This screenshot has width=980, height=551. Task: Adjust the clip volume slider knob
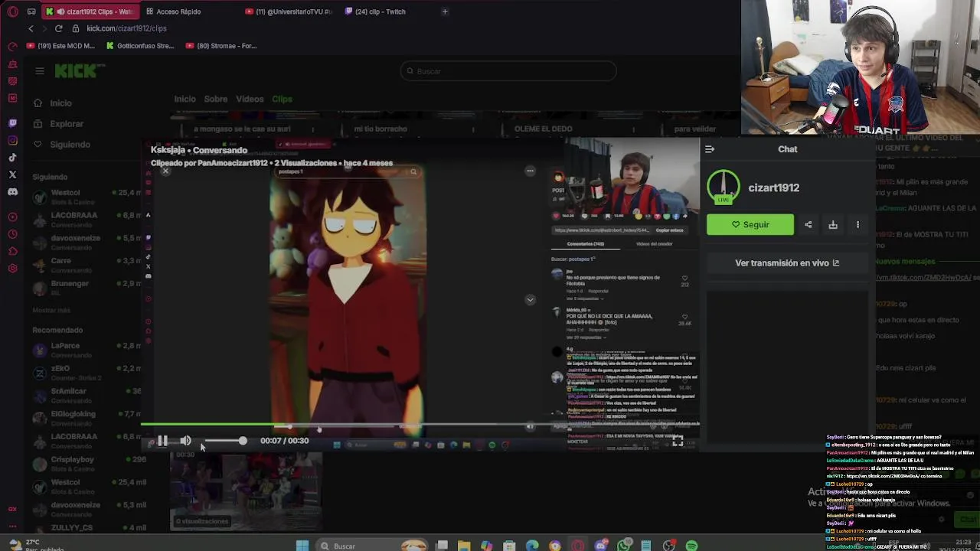[243, 441]
